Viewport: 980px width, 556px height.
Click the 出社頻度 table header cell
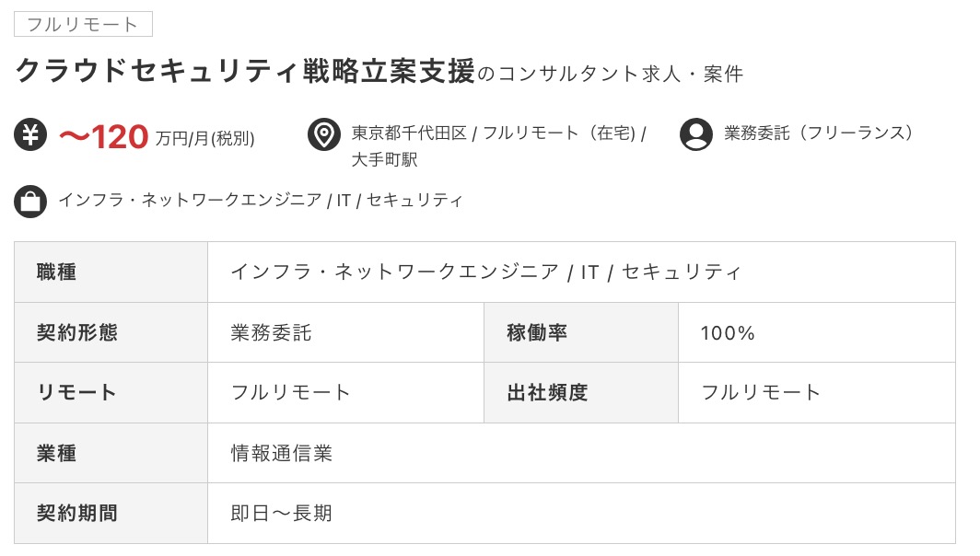point(547,392)
